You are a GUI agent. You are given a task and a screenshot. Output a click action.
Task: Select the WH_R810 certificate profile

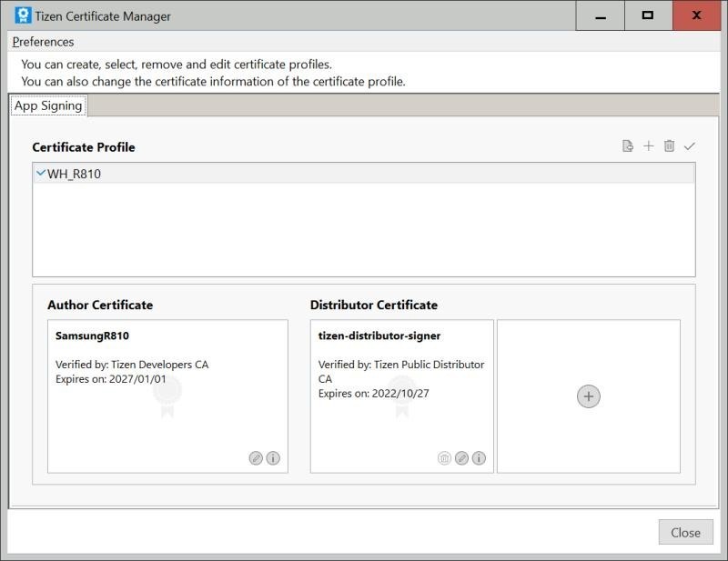363,174
